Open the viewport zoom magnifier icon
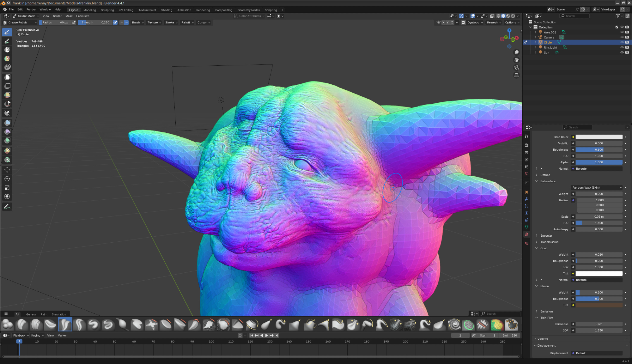 517,52
